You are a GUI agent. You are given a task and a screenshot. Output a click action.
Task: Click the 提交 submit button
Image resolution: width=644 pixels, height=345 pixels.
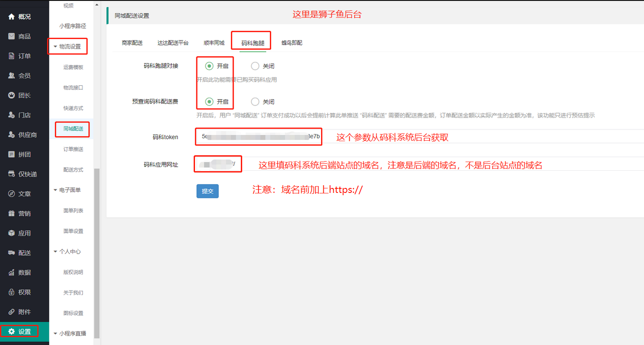coord(207,191)
